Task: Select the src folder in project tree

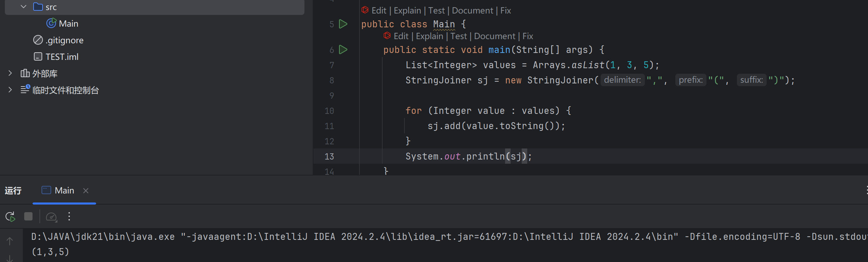Action: (x=155, y=7)
